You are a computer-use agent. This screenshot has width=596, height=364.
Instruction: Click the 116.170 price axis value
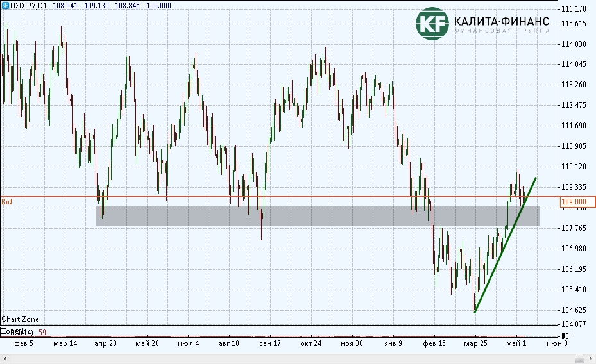[574, 10]
